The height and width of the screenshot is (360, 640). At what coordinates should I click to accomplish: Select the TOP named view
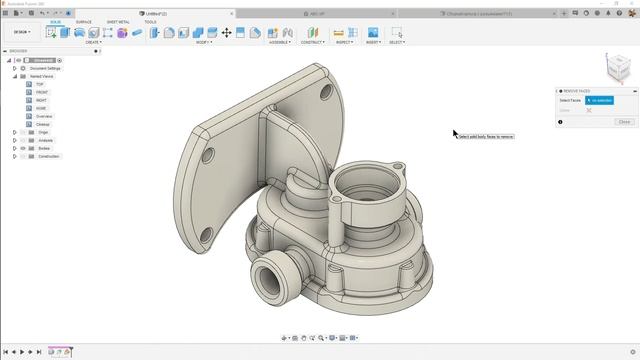[x=40, y=84]
